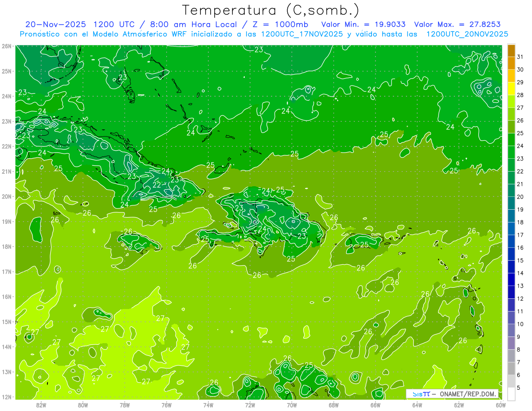Click the 74W longitude axis label

[208, 404]
